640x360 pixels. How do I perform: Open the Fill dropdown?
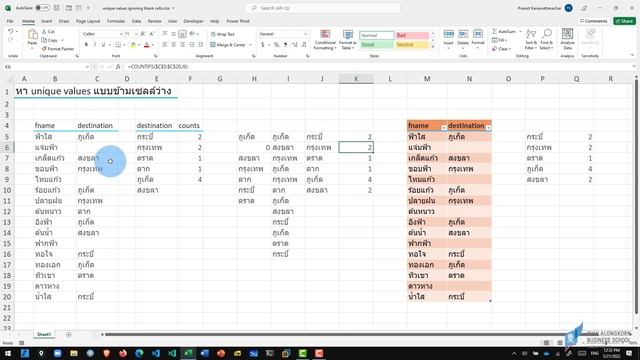[x=499, y=40]
